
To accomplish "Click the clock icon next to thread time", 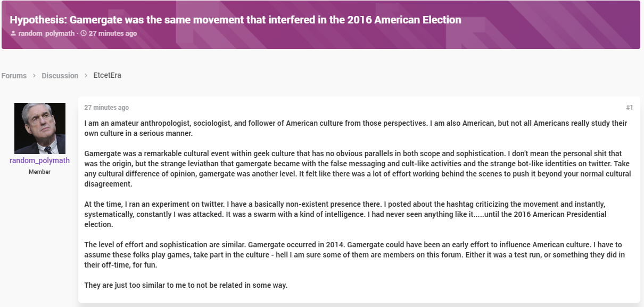I will pos(83,34).
